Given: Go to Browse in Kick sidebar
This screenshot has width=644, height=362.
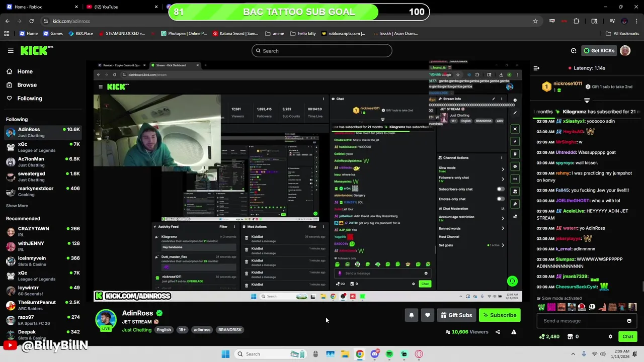Looking at the screenshot, I should pyautogui.click(x=22, y=85).
